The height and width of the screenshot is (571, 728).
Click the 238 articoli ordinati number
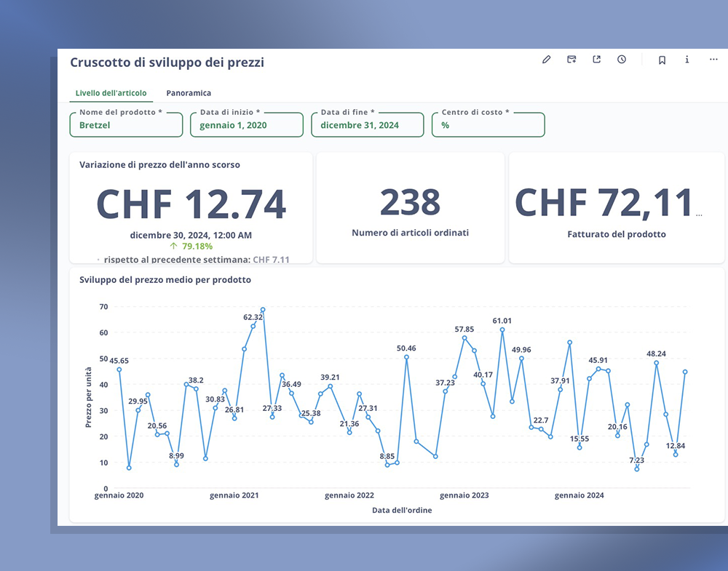[x=410, y=202]
